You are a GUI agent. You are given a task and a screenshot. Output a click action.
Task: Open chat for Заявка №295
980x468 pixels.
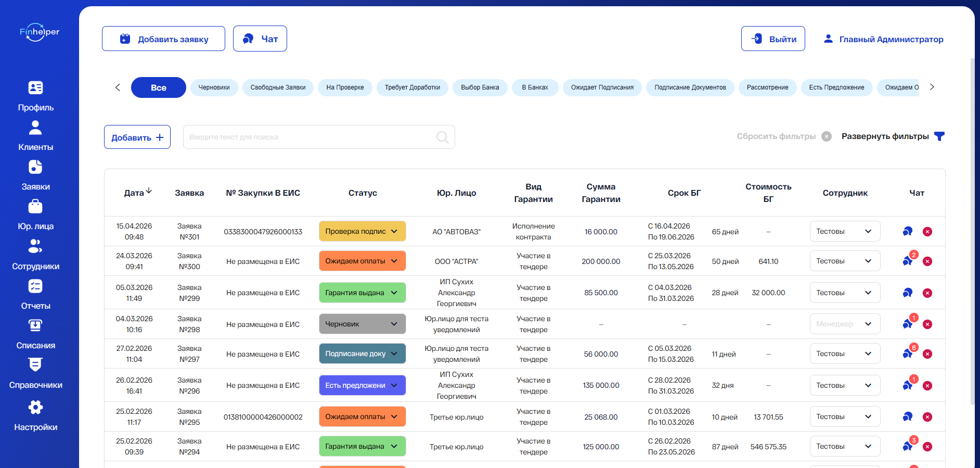[908, 417]
